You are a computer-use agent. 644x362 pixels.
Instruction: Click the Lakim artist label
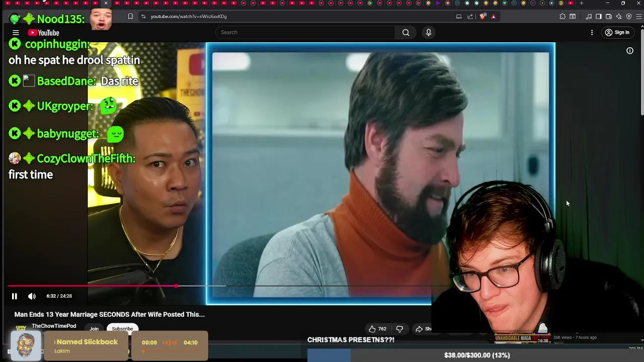click(62, 351)
